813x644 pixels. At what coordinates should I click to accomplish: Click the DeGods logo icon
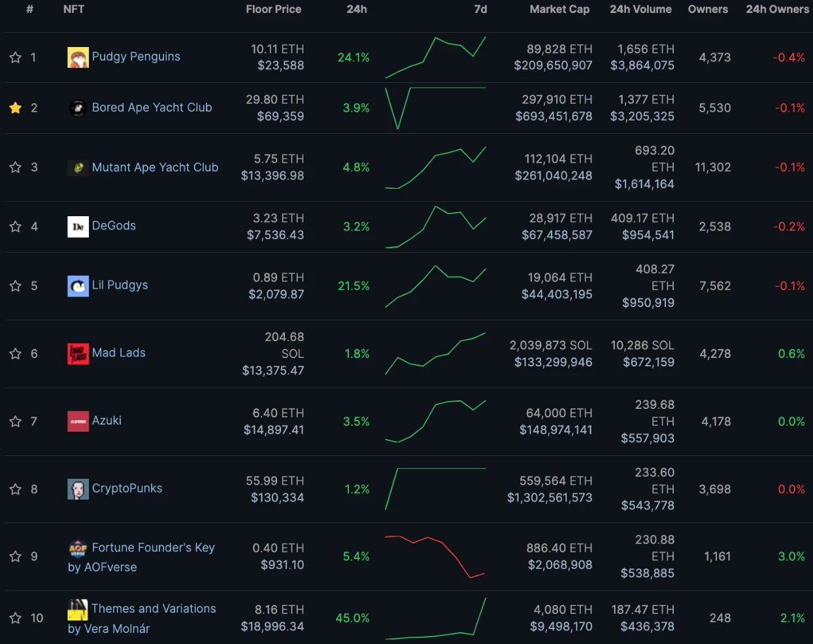click(78, 227)
